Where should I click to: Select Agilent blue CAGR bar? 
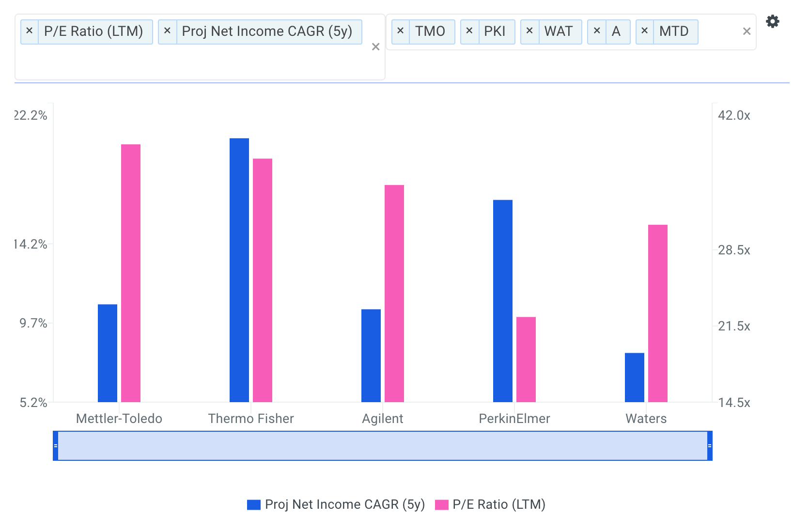[x=371, y=356]
